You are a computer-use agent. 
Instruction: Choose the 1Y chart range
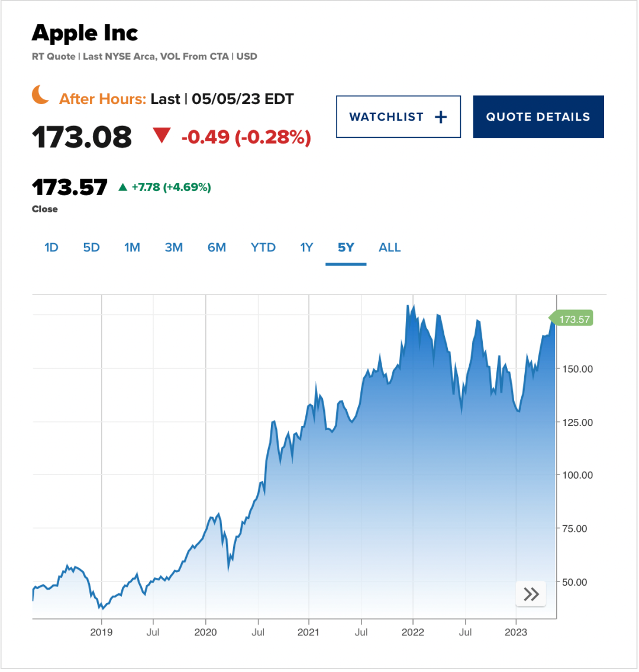307,248
